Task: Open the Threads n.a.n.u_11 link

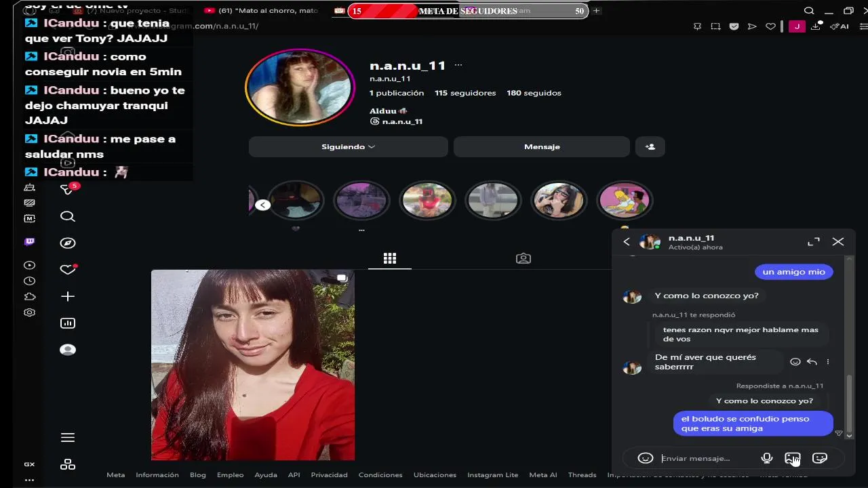Action: point(396,121)
